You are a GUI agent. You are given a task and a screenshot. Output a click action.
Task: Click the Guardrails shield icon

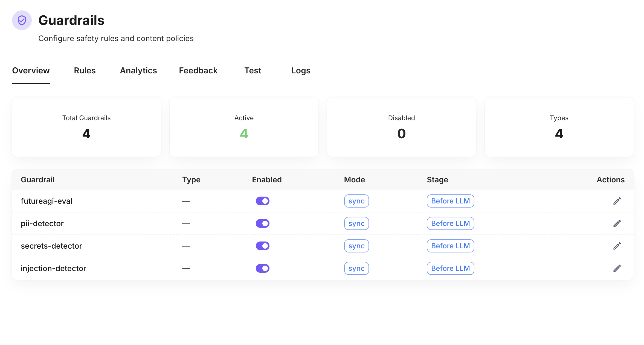click(x=22, y=20)
